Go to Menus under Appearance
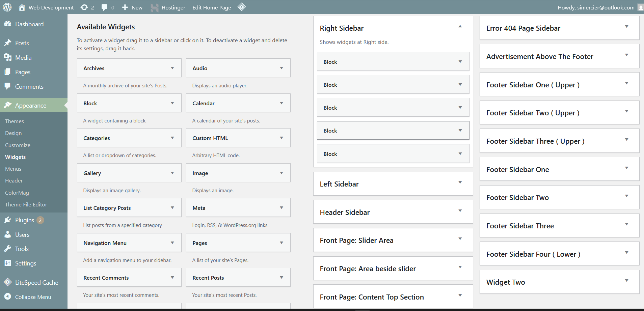 (13, 169)
